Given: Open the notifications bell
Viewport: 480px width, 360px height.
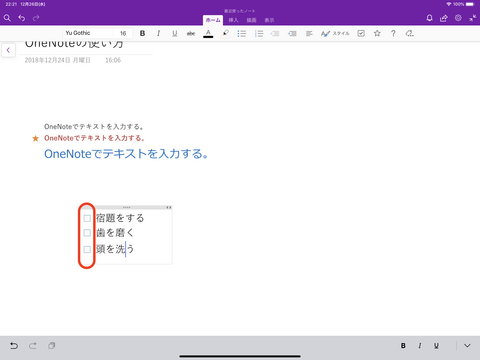Looking at the screenshot, I should pyautogui.click(x=429, y=18).
